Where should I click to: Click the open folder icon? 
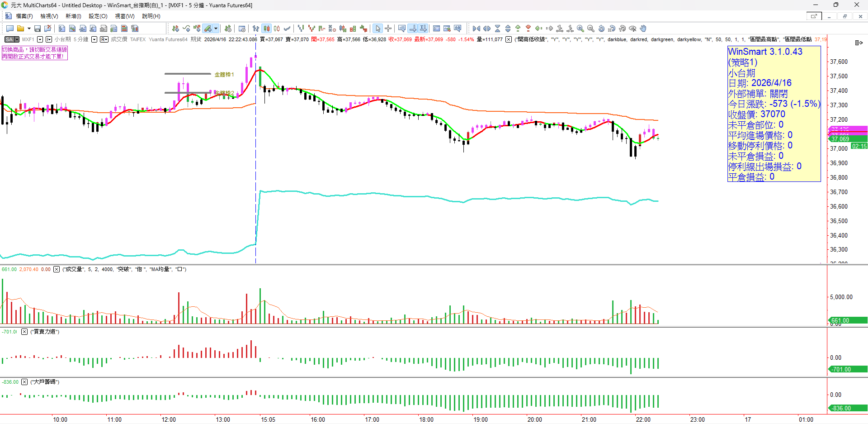click(x=20, y=29)
